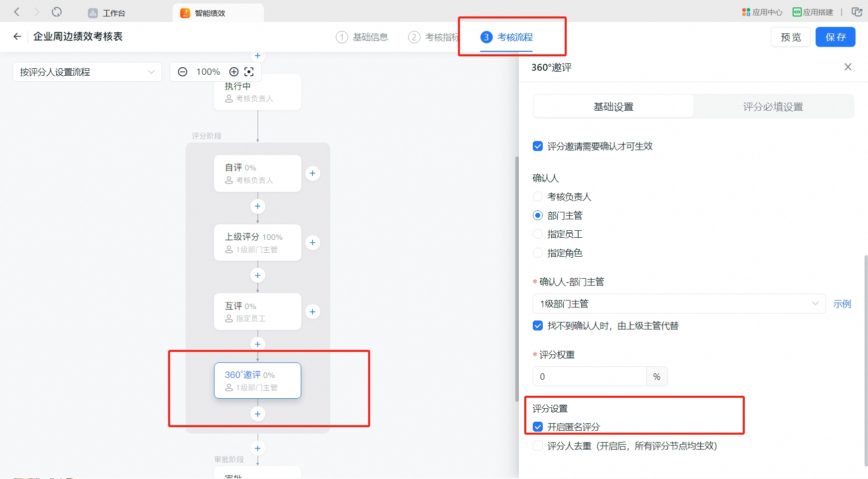This screenshot has height=479, width=868.
Task: Add a node below 360°邀评
Action: point(257,414)
